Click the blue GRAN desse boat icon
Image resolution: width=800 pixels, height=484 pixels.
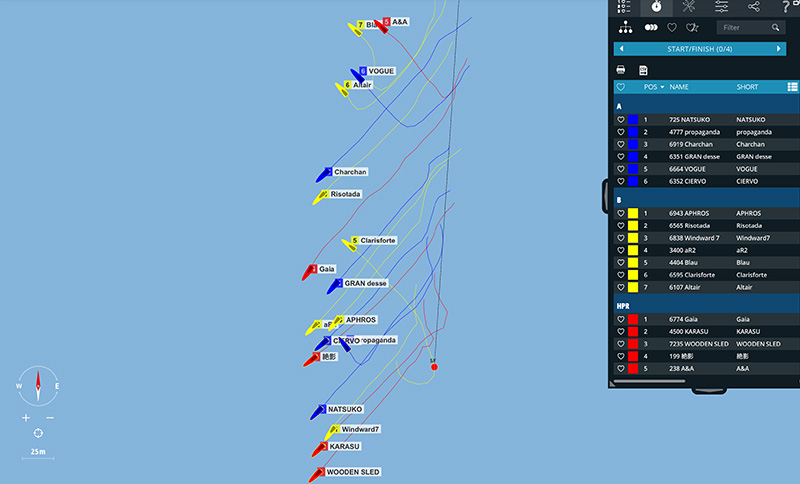click(335, 286)
